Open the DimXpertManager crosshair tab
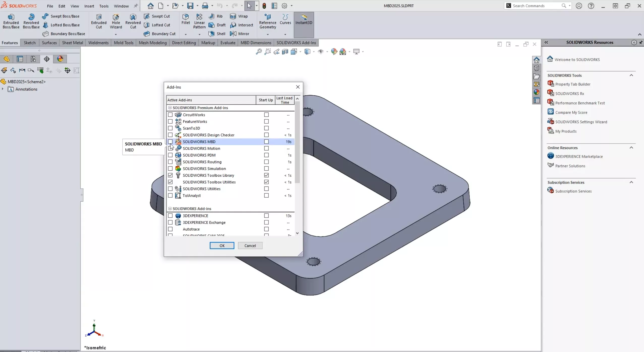This screenshot has width=644, height=352. tap(47, 59)
